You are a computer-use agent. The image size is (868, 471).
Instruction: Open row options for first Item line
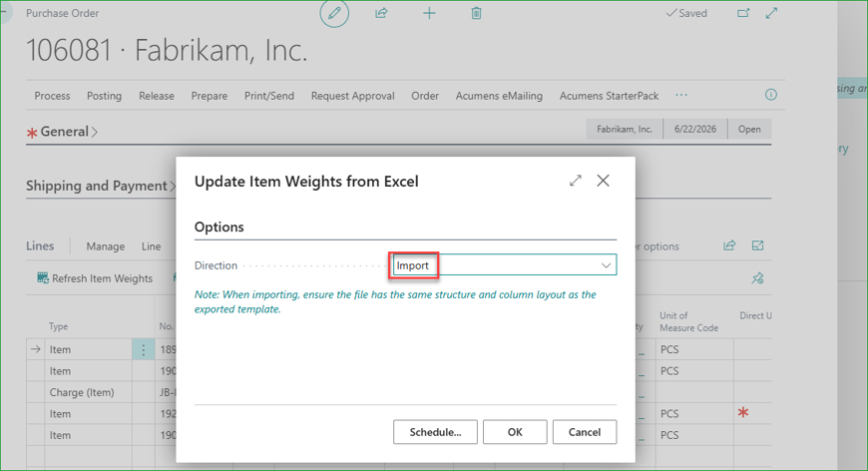[143, 349]
